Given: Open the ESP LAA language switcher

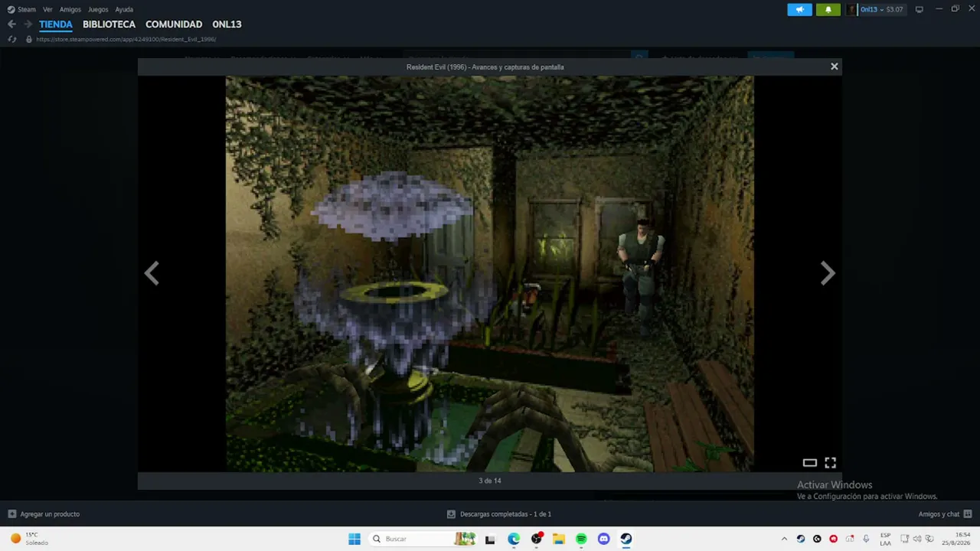Looking at the screenshot, I should pyautogui.click(x=886, y=539).
